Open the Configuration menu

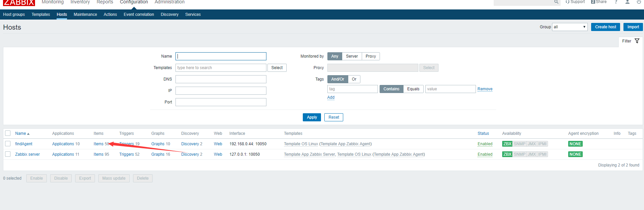134,2
